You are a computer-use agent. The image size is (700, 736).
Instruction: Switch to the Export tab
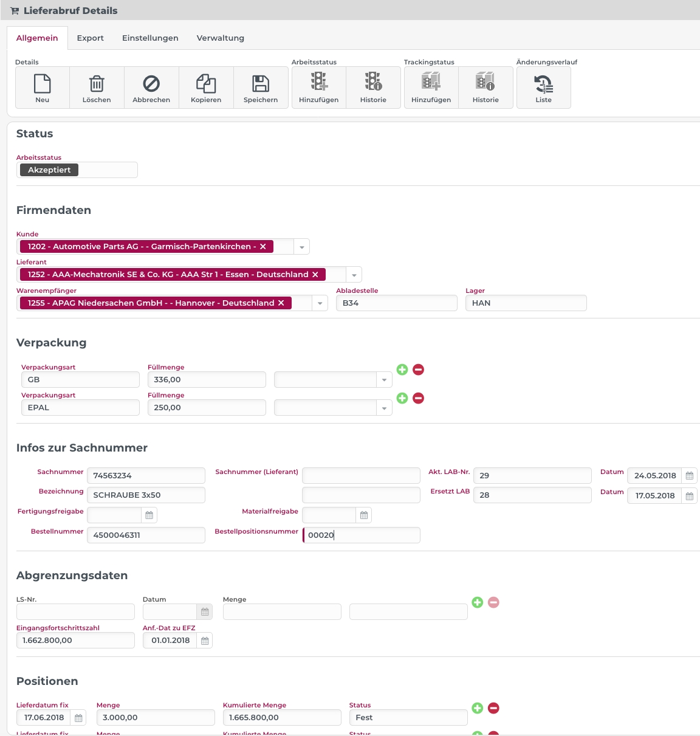(x=90, y=38)
